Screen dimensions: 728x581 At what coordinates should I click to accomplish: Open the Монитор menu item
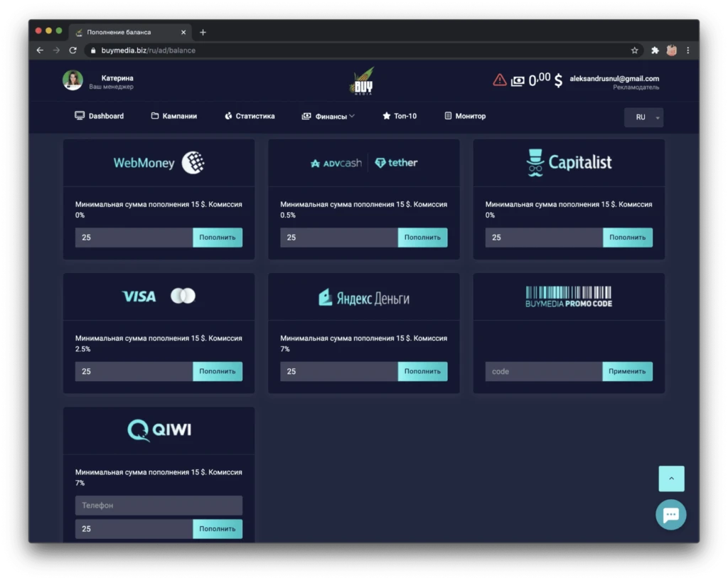coord(465,116)
